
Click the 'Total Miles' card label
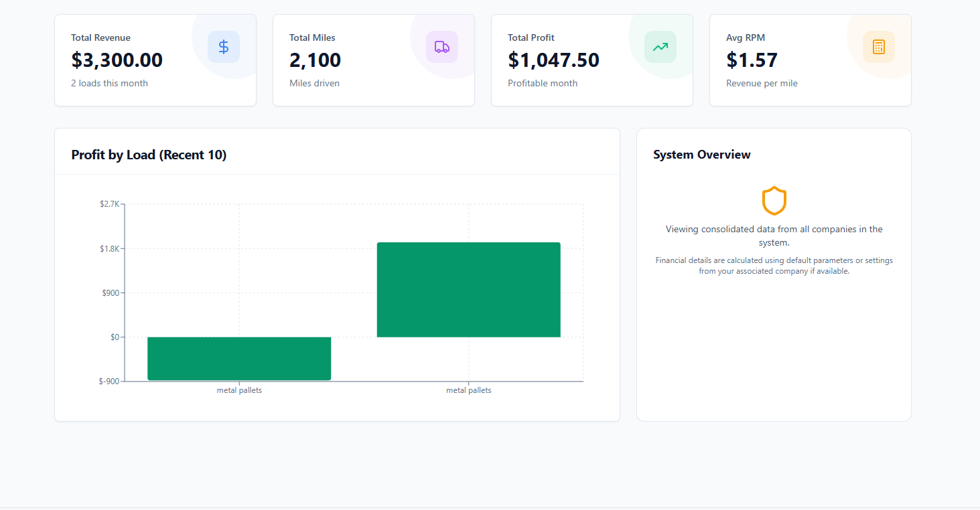313,37
